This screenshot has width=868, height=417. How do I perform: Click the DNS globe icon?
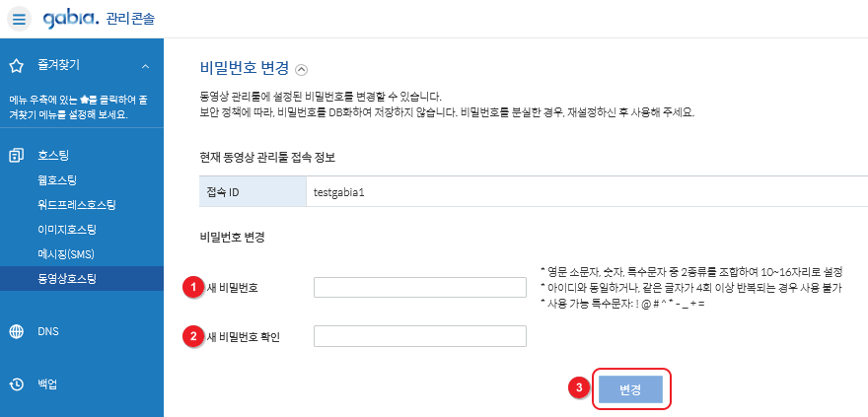[17, 331]
